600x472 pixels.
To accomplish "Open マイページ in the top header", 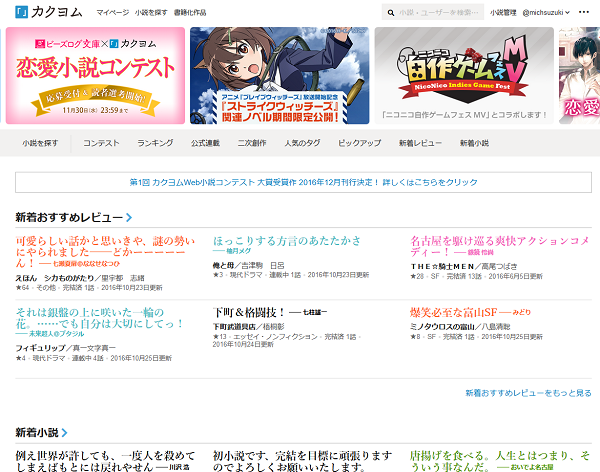I will [112, 13].
